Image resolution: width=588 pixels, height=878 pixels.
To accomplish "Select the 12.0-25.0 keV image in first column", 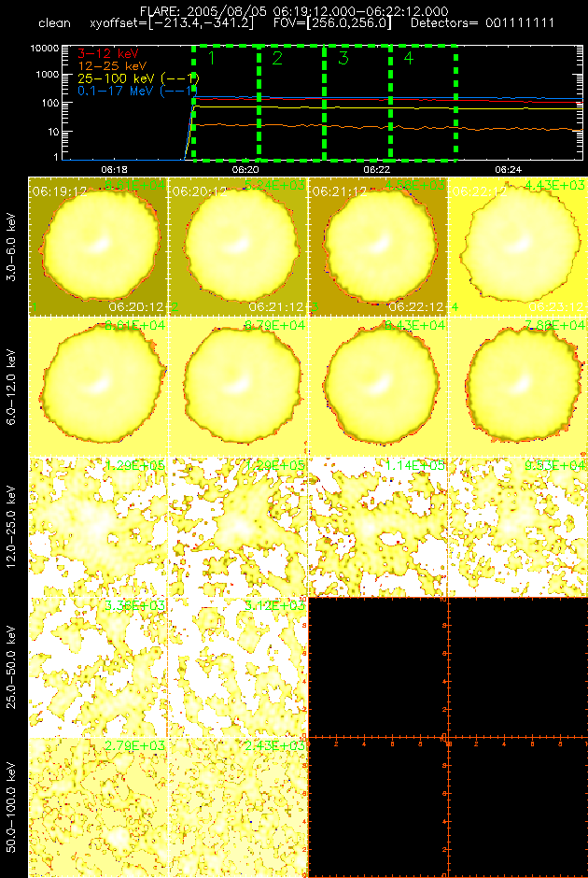I will click(x=98, y=527).
